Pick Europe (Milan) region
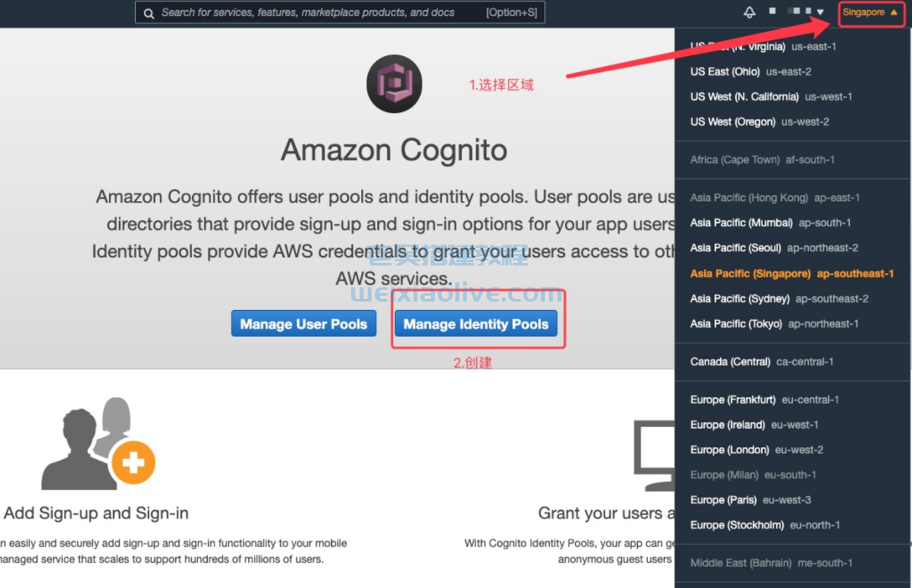The width and height of the screenshot is (912, 588). (x=753, y=475)
